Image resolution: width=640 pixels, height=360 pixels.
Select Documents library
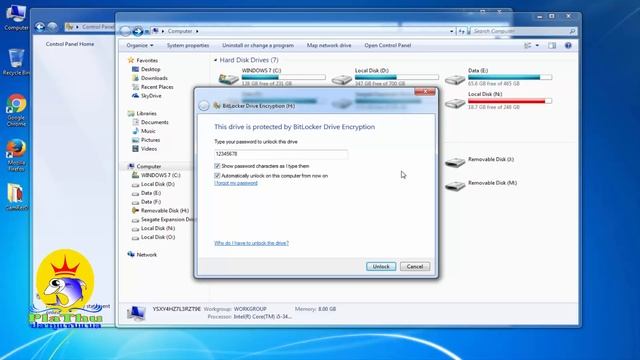tap(154, 122)
